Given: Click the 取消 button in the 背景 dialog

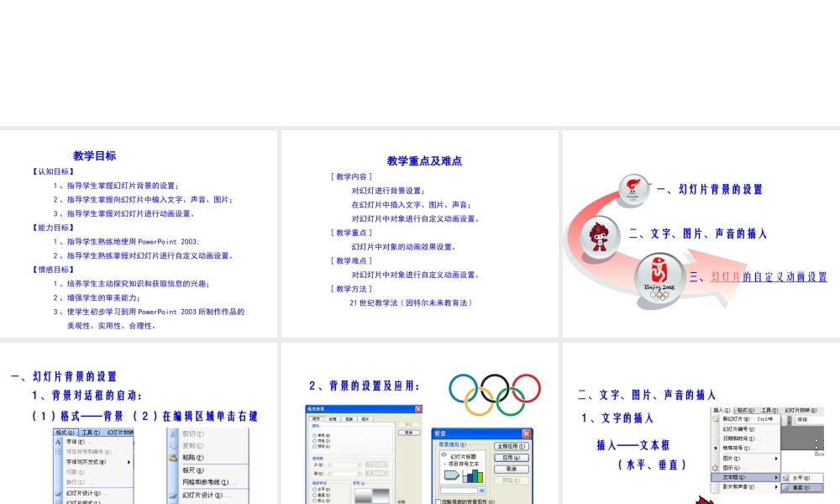Looking at the screenshot, I should pos(512,470).
